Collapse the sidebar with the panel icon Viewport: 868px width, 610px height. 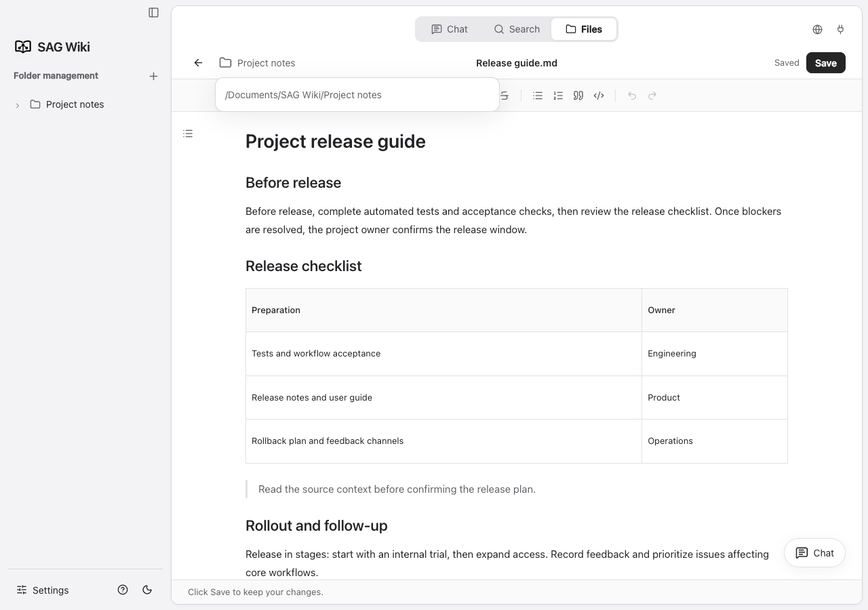[154, 12]
